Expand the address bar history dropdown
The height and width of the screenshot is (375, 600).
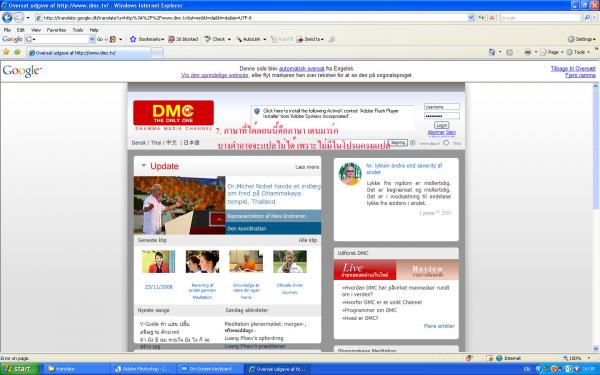coord(471,18)
